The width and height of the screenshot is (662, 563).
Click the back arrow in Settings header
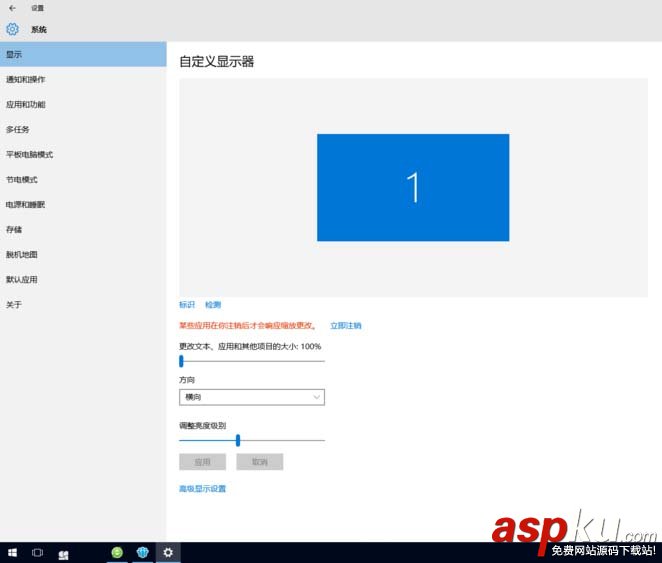(12, 8)
